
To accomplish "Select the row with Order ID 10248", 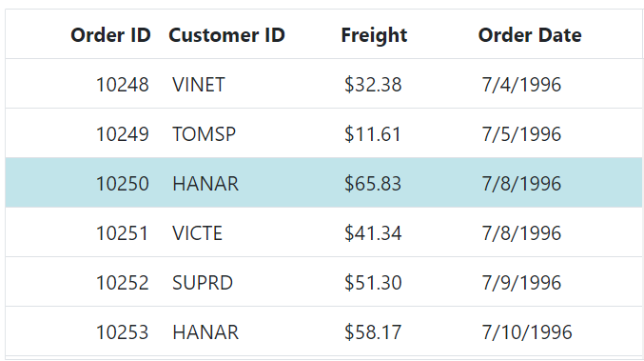I will click(x=323, y=84).
